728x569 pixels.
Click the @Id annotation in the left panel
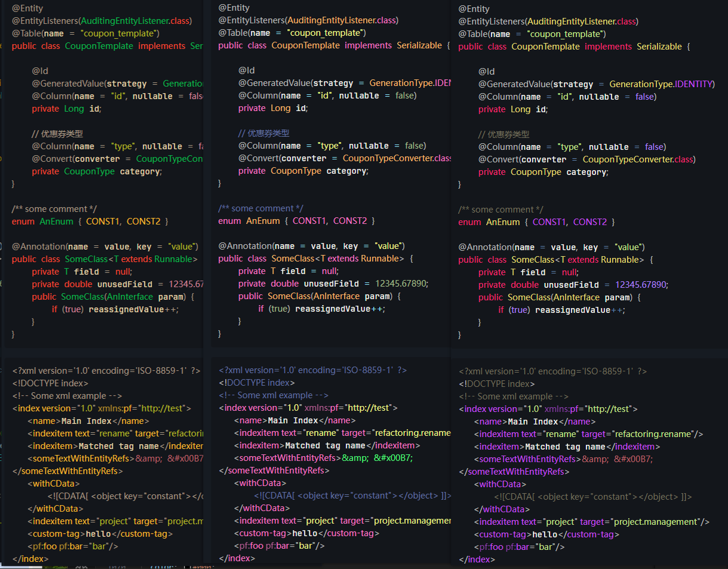pos(40,71)
